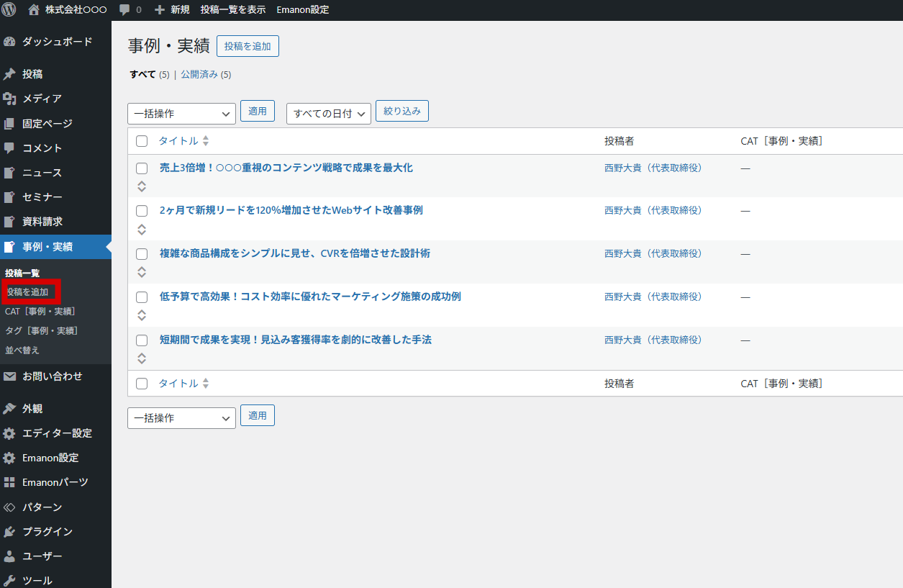
Task: Click the メディア sidebar icon
Action: (9, 99)
